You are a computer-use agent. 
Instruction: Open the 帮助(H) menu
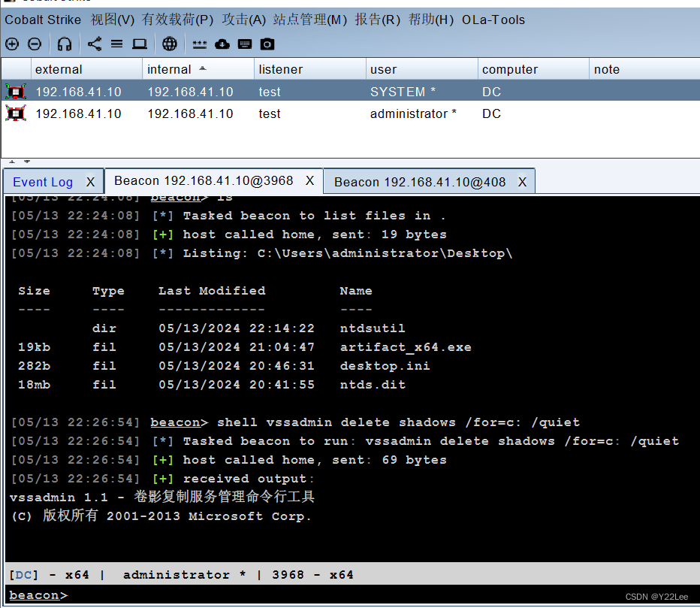(431, 20)
